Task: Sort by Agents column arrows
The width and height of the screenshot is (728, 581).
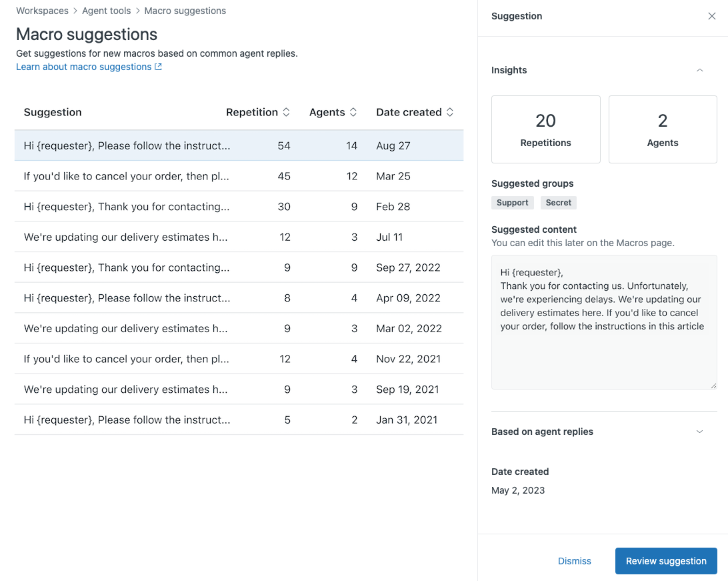Action: (353, 112)
